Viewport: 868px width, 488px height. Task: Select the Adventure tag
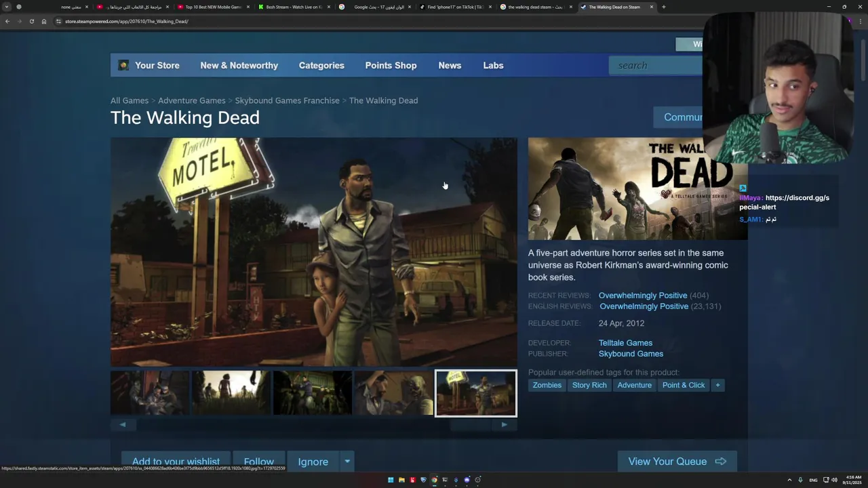(634, 385)
